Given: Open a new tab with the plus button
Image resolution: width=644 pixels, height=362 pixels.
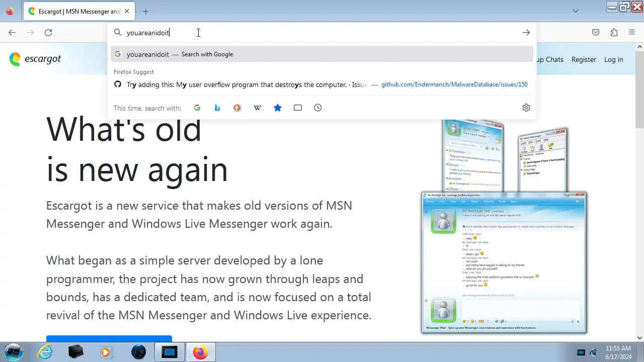Looking at the screenshot, I should [145, 11].
